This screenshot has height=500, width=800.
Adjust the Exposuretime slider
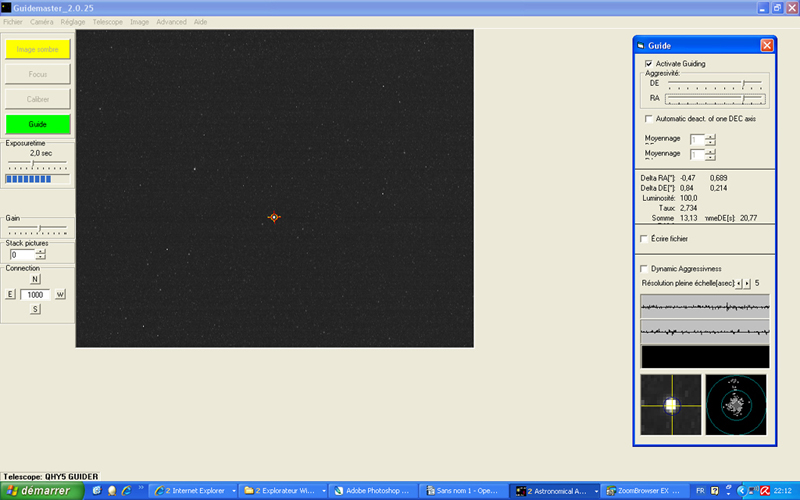(x=37, y=164)
